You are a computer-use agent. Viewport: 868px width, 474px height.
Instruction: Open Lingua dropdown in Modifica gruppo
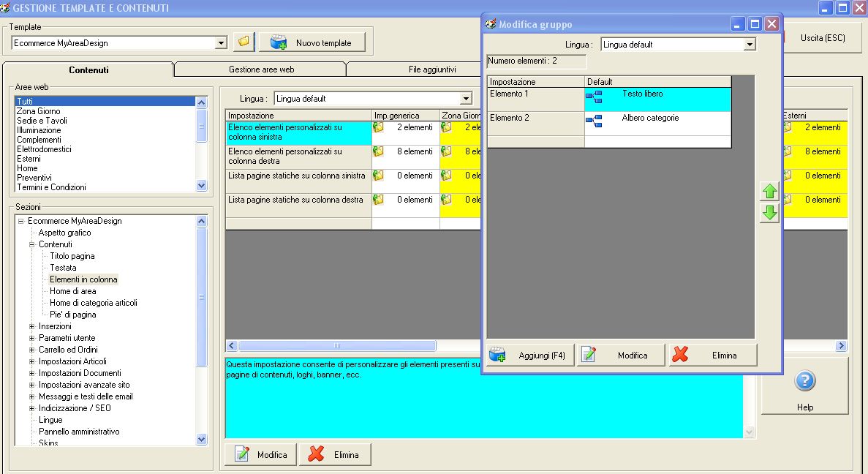750,45
